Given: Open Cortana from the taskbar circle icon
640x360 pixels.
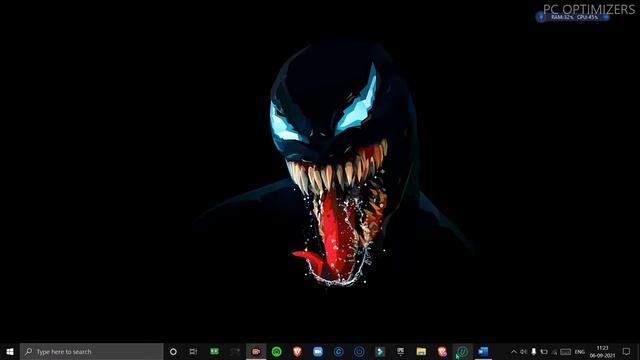Looking at the screenshot, I should [173, 351].
